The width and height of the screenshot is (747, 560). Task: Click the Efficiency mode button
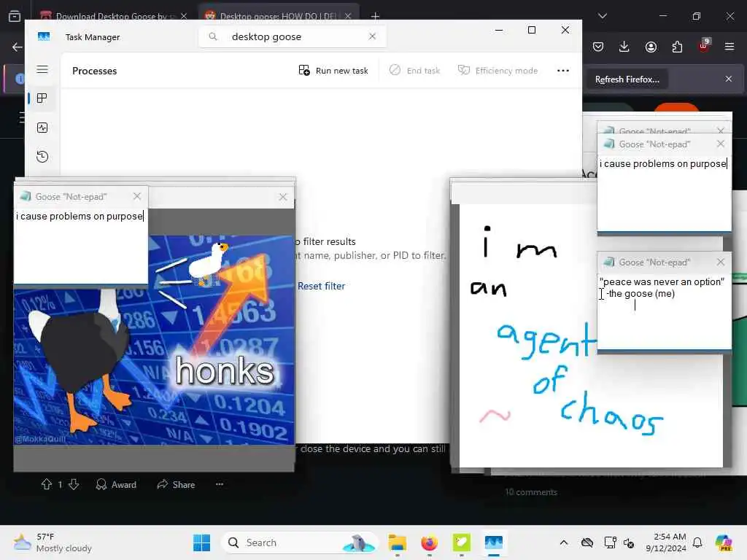[498, 71]
